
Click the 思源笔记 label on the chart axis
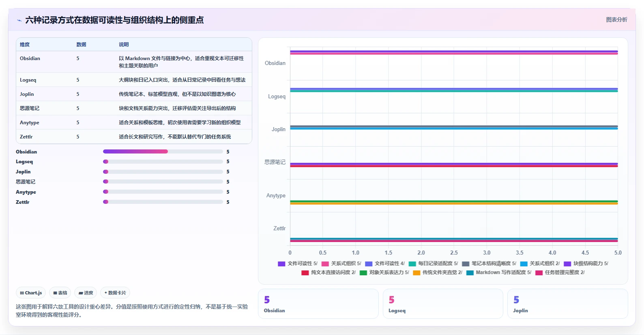(275, 162)
